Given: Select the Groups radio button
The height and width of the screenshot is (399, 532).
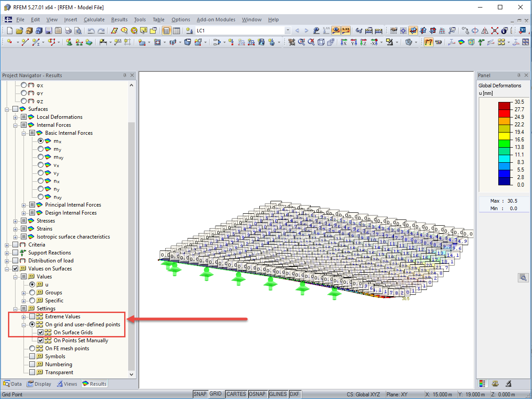Looking at the screenshot, I should coord(32,293).
